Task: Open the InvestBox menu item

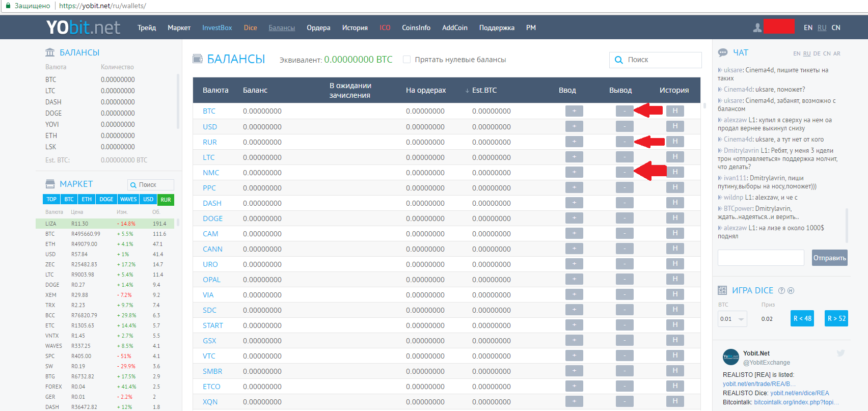Action: click(x=217, y=28)
